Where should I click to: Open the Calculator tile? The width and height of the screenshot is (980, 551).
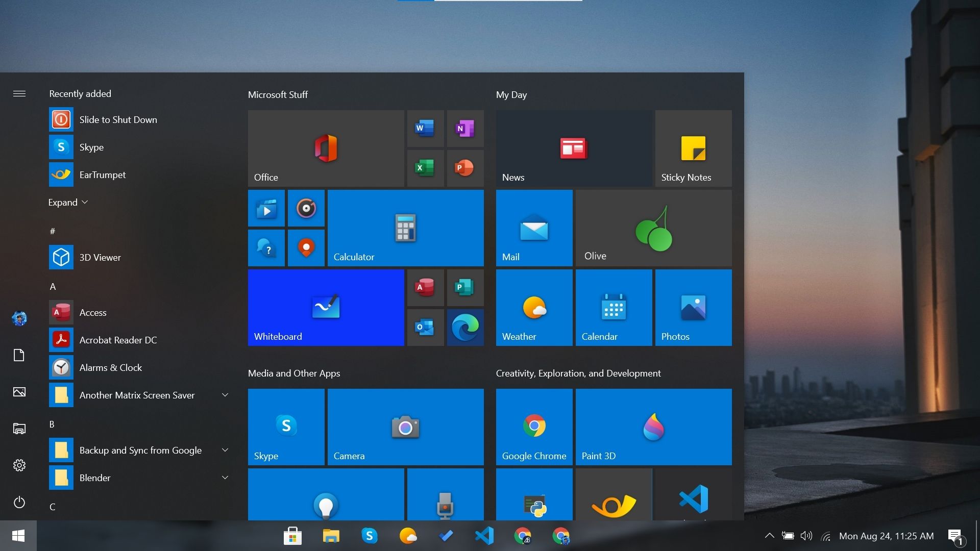point(405,228)
